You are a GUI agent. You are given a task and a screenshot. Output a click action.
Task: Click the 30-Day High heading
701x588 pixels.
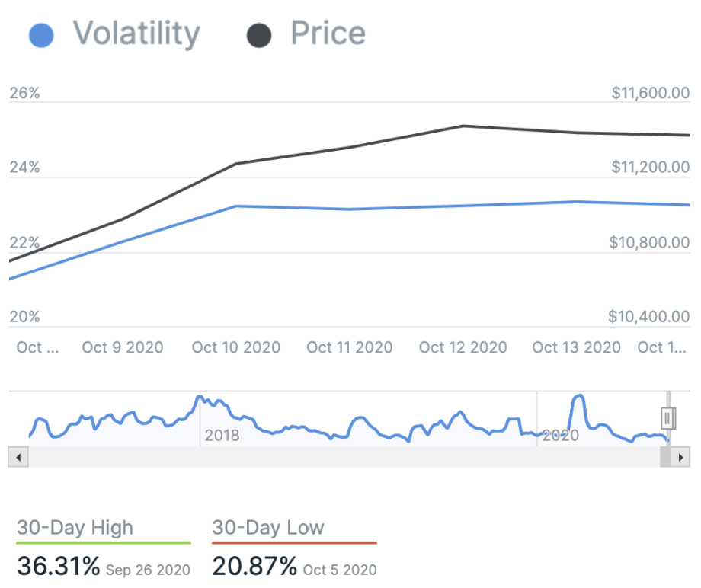tap(75, 527)
